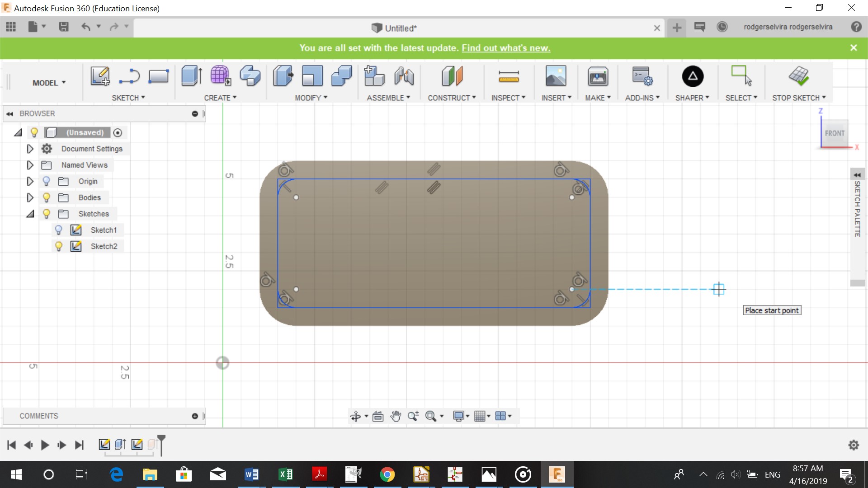Toggle visibility lightbulb for Sketch1

pos(58,230)
